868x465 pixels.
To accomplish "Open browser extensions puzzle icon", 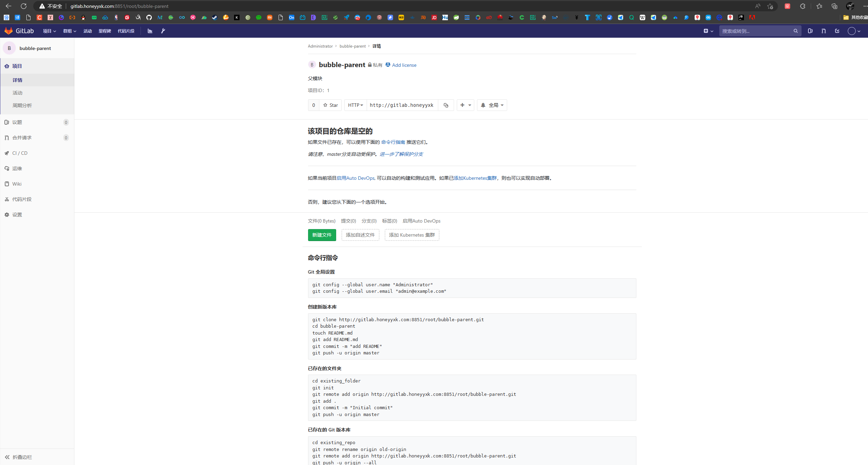I will [x=803, y=6].
